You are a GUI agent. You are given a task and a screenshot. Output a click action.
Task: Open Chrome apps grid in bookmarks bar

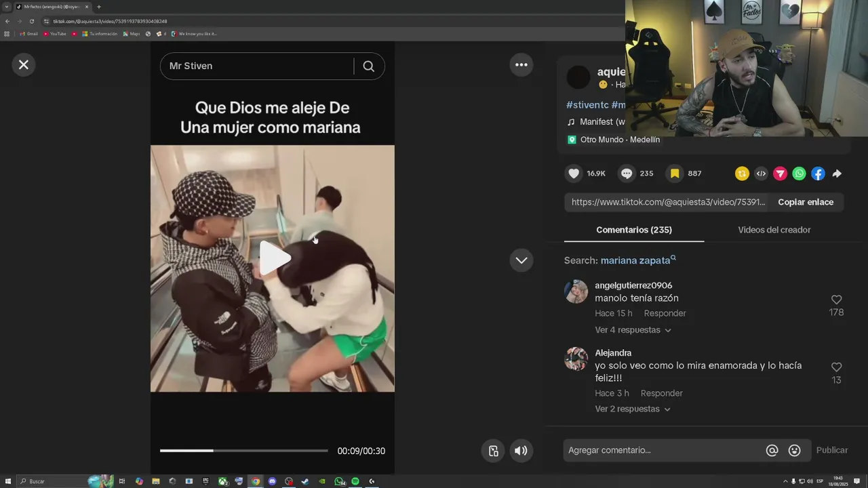click(7, 34)
